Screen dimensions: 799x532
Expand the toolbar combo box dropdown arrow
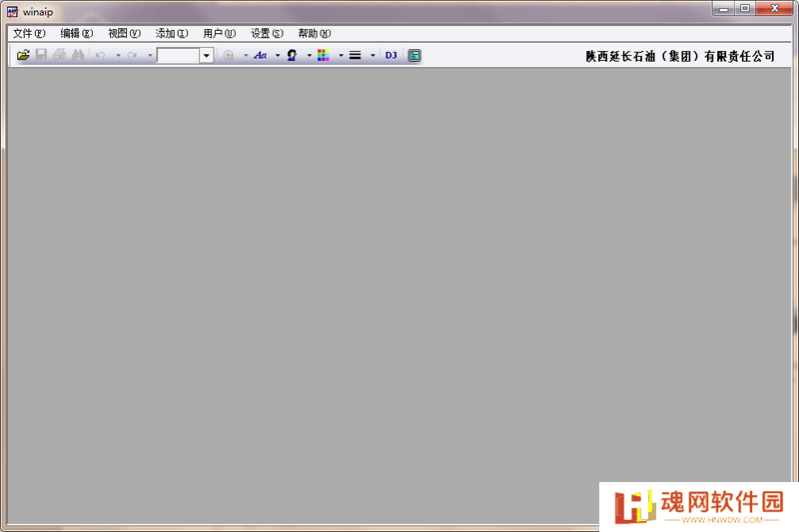pyautogui.click(x=207, y=55)
